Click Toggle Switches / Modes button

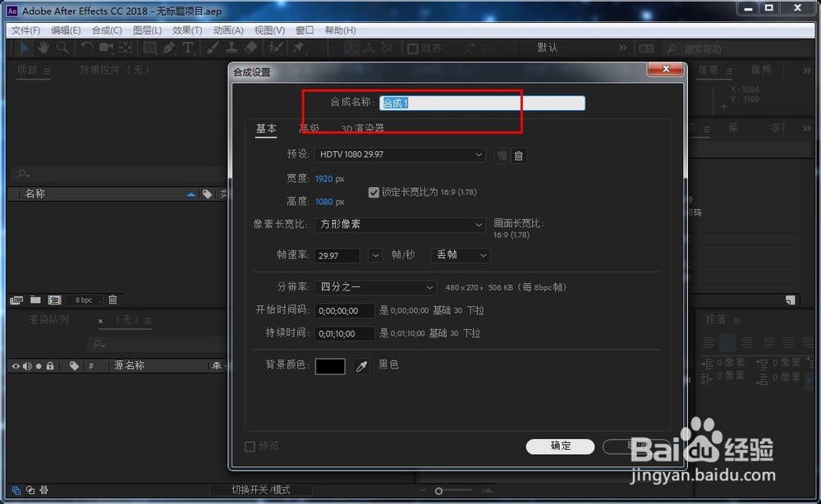click(x=261, y=490)
